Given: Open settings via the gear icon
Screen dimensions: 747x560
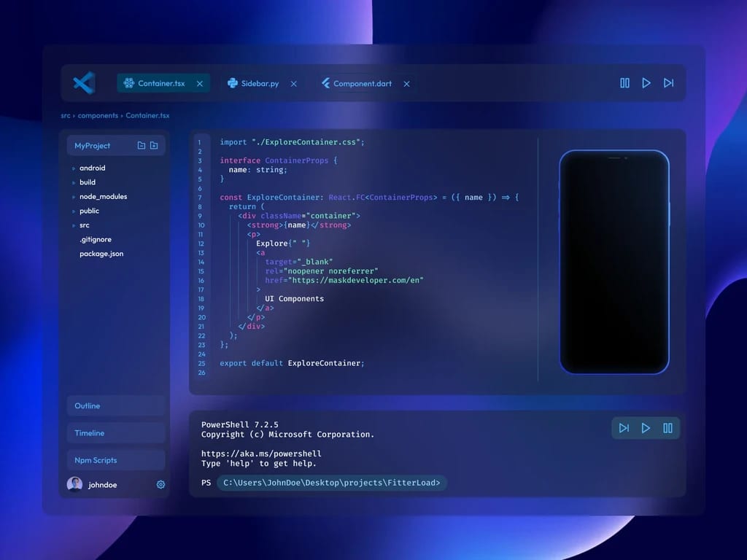Looking at the screenshot, I should (160, 484).
